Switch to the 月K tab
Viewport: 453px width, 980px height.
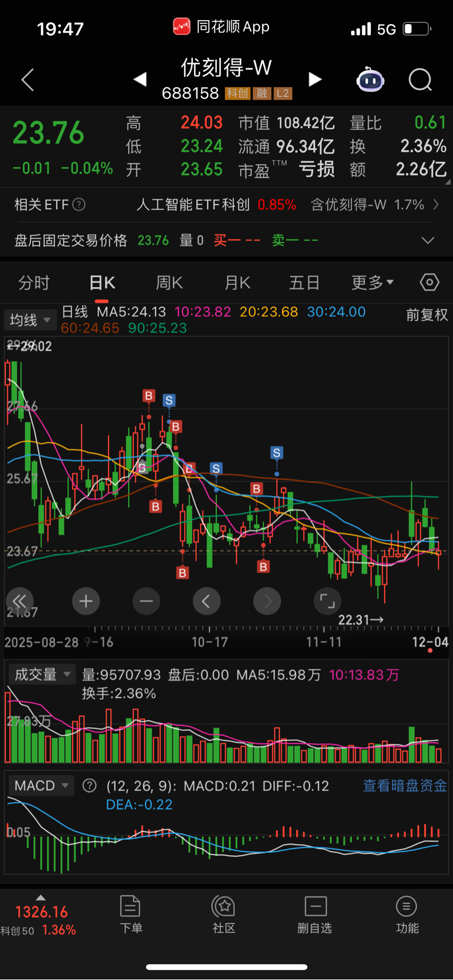tap(238, 283)
